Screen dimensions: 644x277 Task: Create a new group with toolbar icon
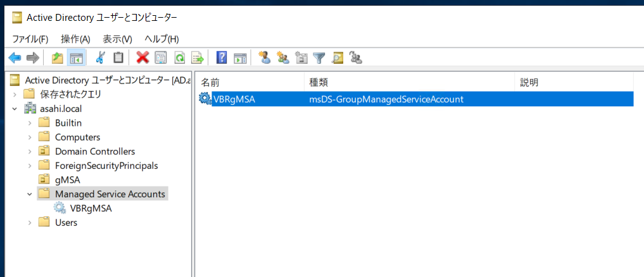(x=283, y=58)
